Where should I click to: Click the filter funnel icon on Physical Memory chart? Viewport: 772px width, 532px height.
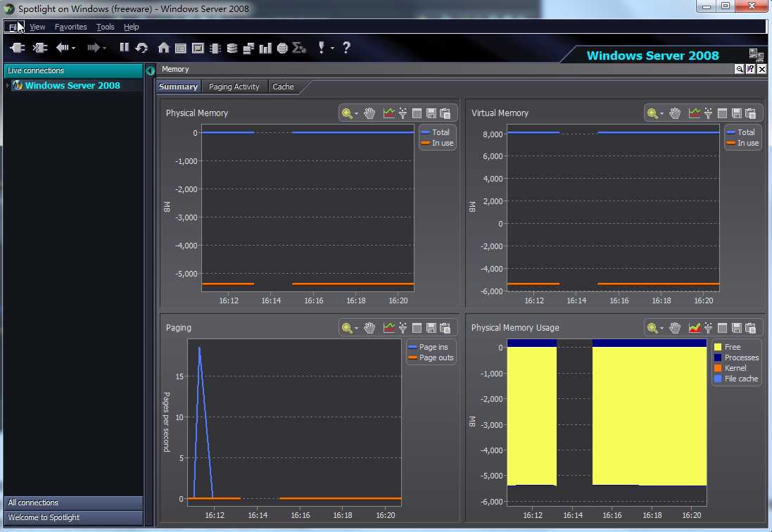(403, 114)
